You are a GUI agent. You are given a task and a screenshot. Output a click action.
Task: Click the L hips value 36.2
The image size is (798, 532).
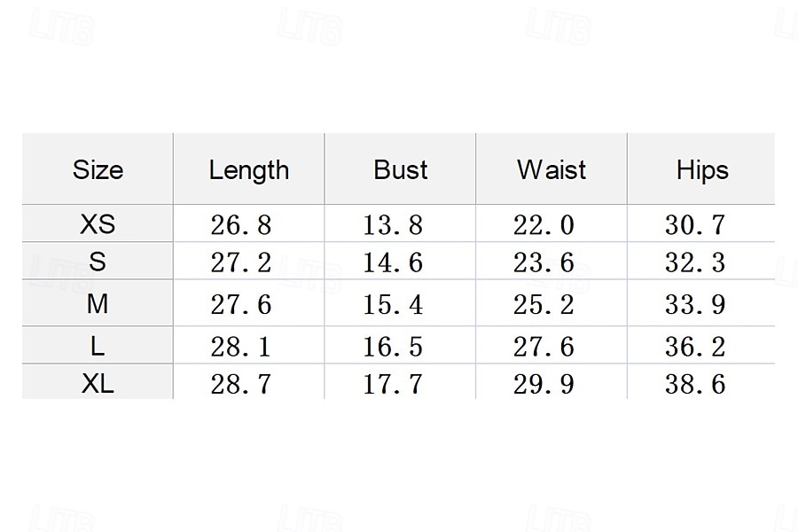click(x=695, y=348)
